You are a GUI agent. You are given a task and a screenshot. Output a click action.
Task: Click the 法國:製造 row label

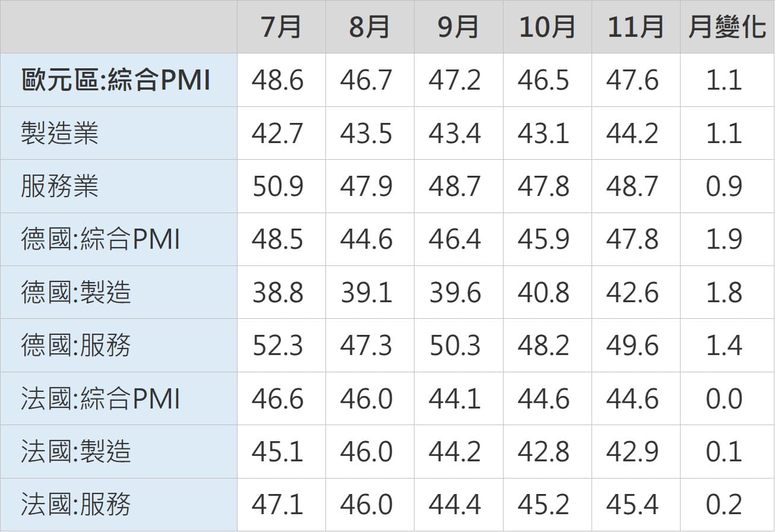click(x=76, y=452)
